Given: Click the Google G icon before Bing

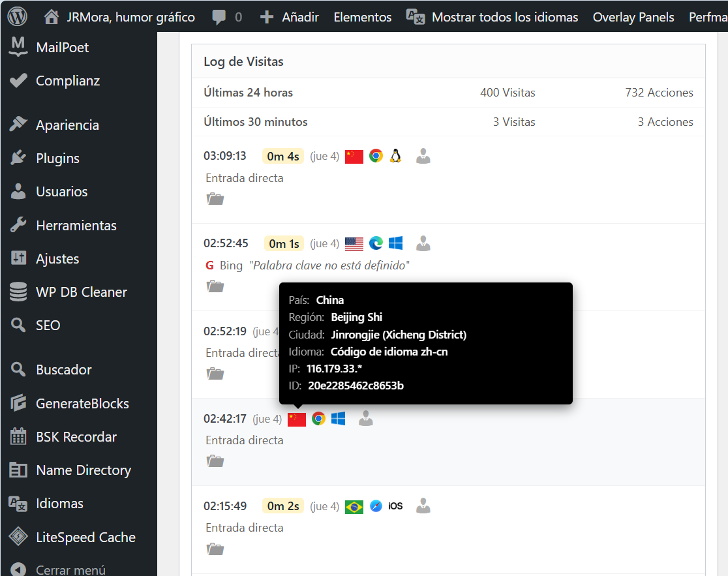Looking at the screenshot, I should coord(209,265).
